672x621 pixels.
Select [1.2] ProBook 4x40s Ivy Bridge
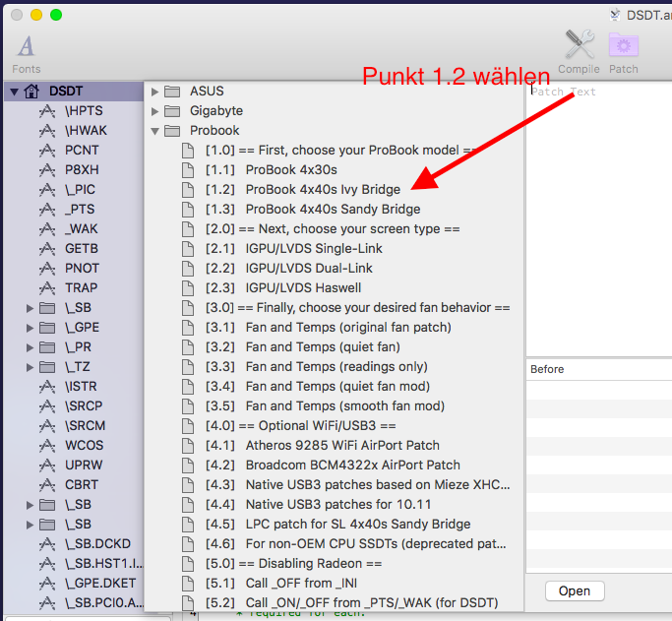[x=303, y=189]
